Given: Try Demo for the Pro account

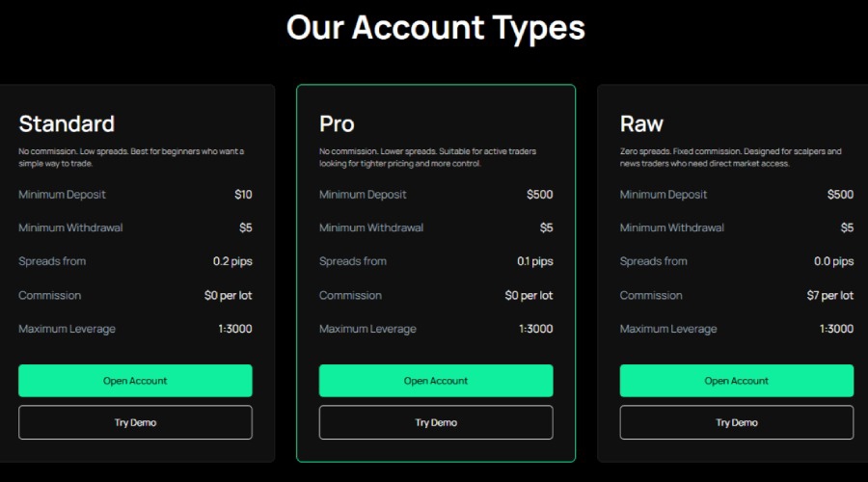Looking at the screenshot, I should (436, 422).
